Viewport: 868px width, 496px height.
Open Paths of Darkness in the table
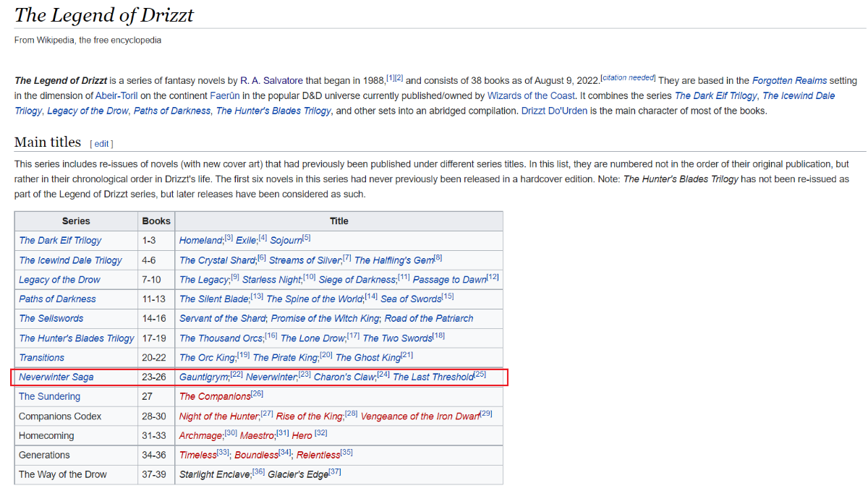click(57, 299)
